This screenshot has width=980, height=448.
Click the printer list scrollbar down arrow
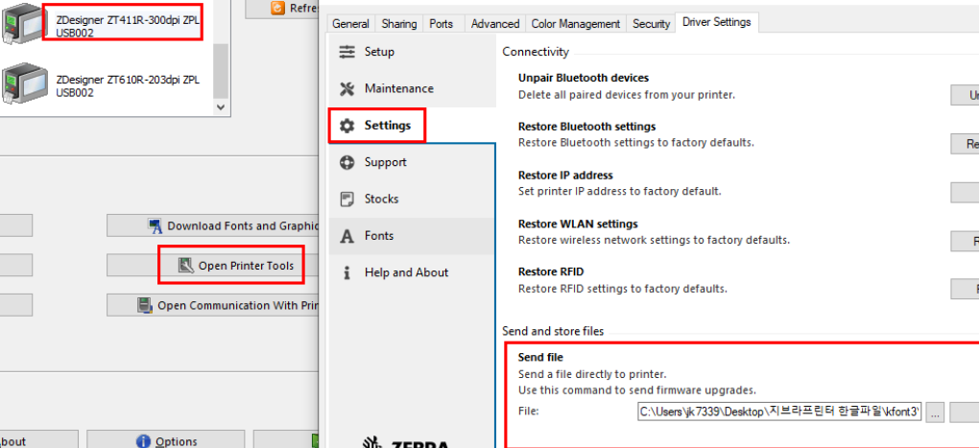220,106
